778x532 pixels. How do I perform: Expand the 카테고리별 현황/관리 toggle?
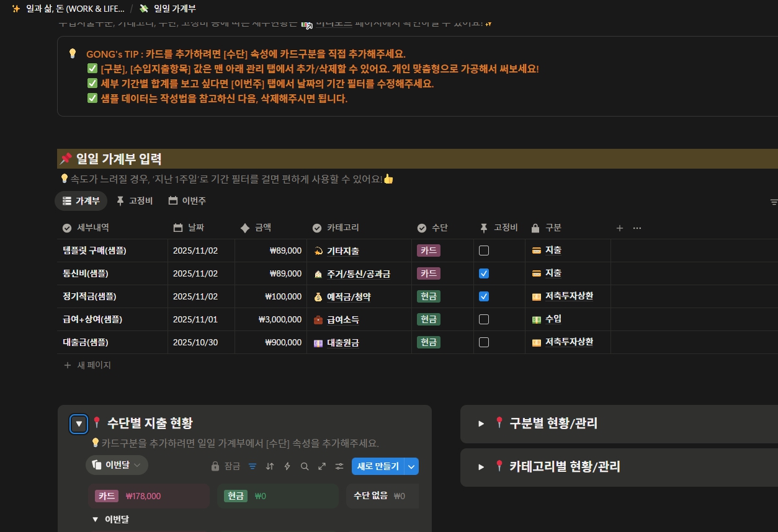tap(481, 467)
